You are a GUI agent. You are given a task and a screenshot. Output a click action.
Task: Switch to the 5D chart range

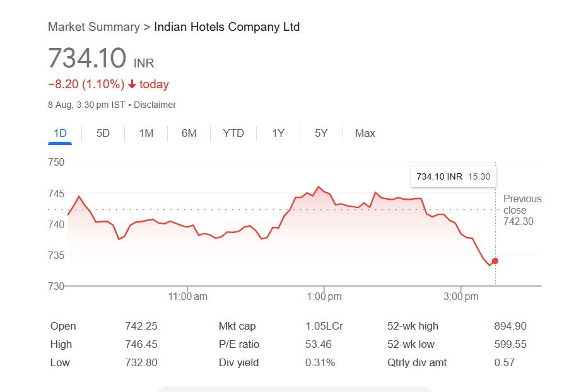point(103,133)
